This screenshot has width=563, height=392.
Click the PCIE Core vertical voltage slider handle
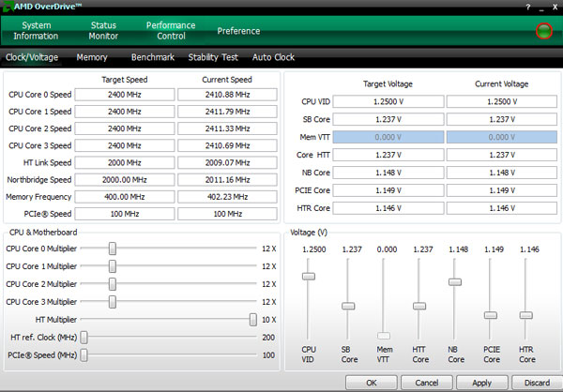[x=491, y=315]
